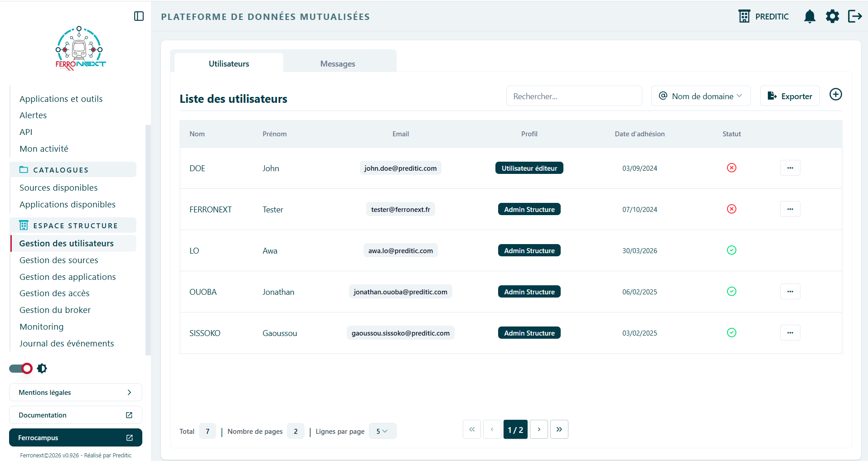Viewport: 868px width, 461px height.
Task: Toggle the dark mode switch
Action: pos(21,369)
